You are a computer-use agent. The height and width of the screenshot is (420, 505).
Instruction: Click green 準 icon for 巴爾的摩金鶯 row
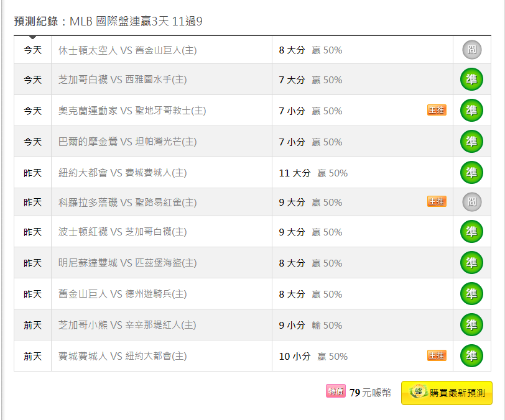point(472,141)
